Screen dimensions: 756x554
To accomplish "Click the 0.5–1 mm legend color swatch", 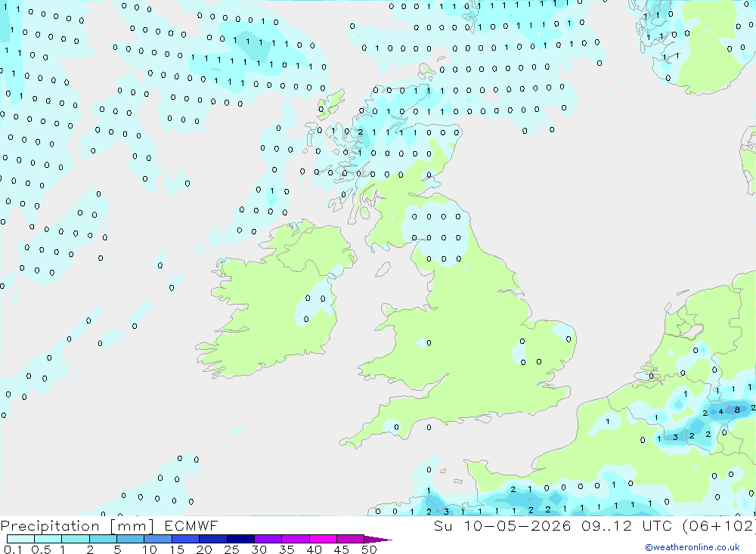I will point(48,539).
